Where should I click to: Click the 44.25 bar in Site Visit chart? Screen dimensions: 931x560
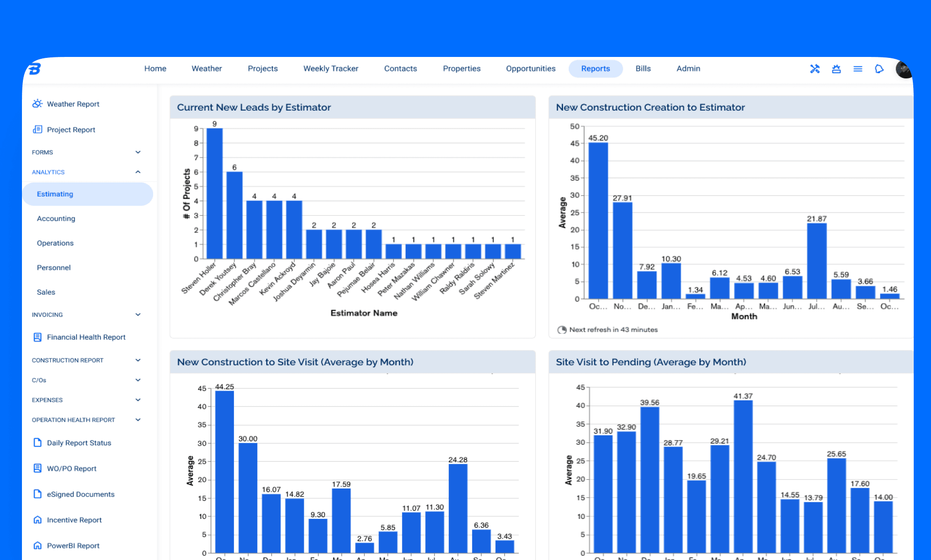(225, 472)
